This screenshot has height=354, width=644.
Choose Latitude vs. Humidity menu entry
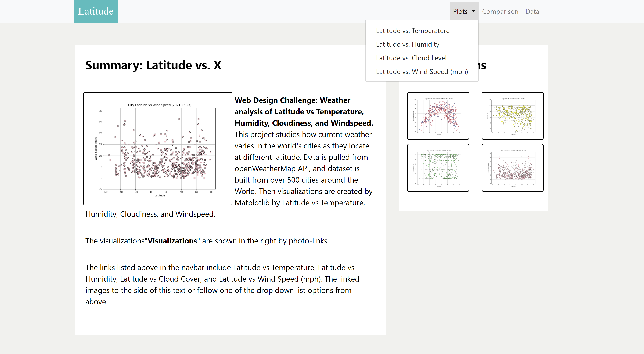(422, 44)
